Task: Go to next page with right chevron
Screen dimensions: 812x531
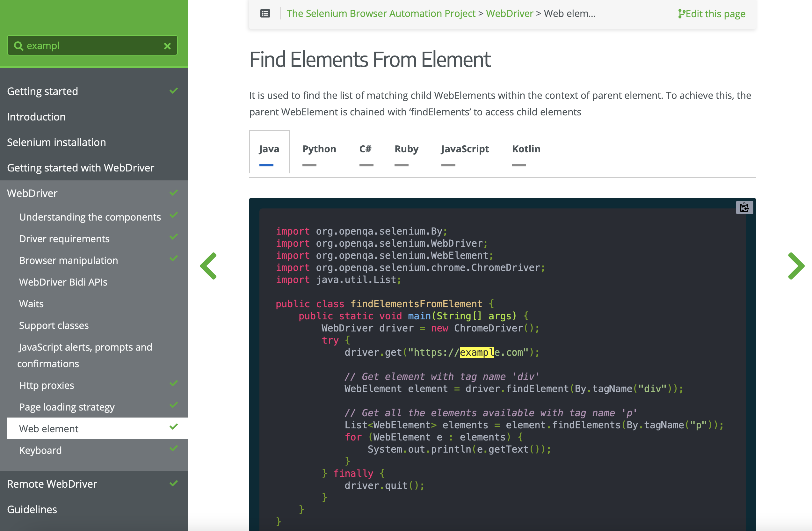Action: [x=796, y=266]
